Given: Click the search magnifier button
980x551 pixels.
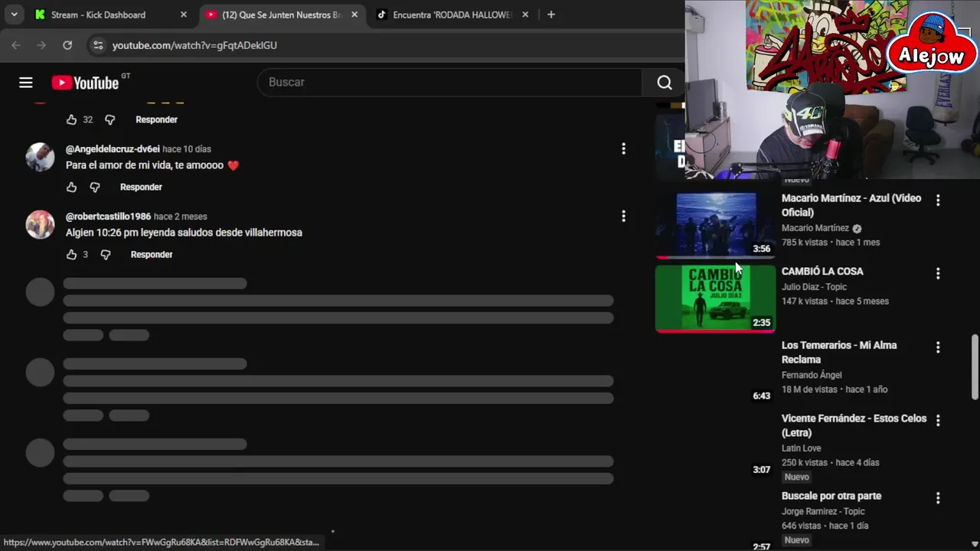Looking at the screenshot, I should click(x=664, y=82).
